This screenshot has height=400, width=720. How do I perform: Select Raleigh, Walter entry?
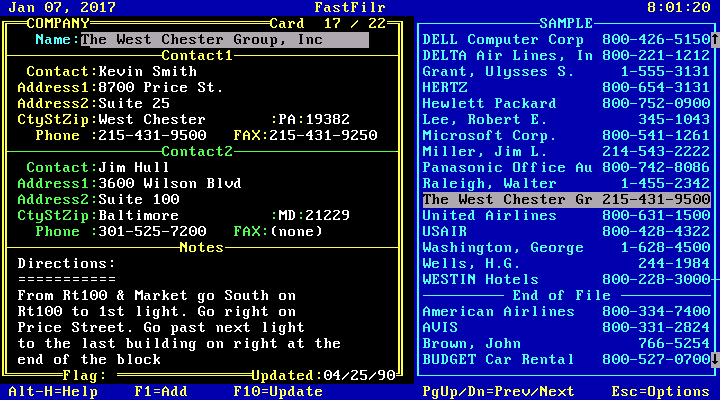click(566, 183)
